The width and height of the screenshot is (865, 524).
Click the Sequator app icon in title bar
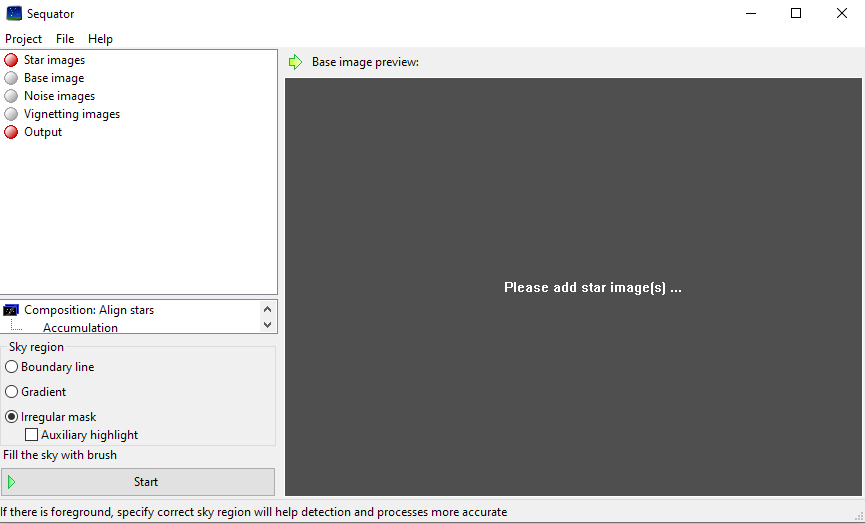tap(14, 14)
